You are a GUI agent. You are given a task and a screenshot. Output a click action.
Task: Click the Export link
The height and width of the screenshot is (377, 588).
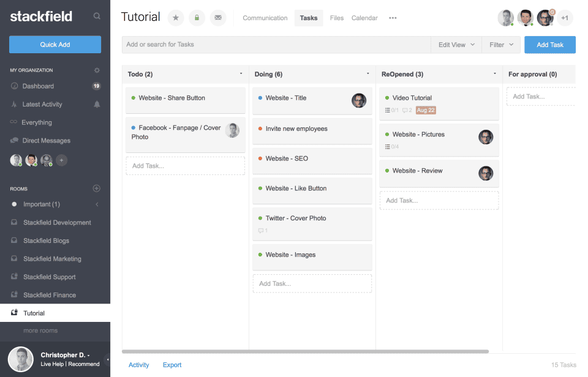172,365
